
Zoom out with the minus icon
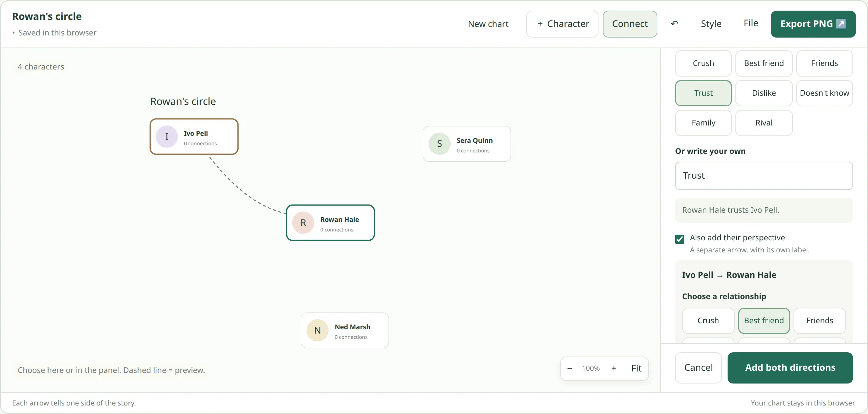click(x=569, y=368)
